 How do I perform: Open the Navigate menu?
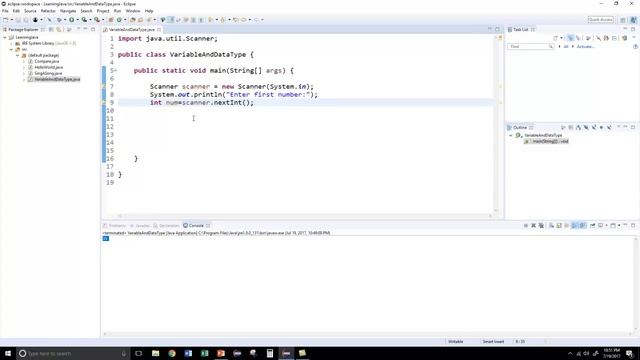click(x=68, y=11)
